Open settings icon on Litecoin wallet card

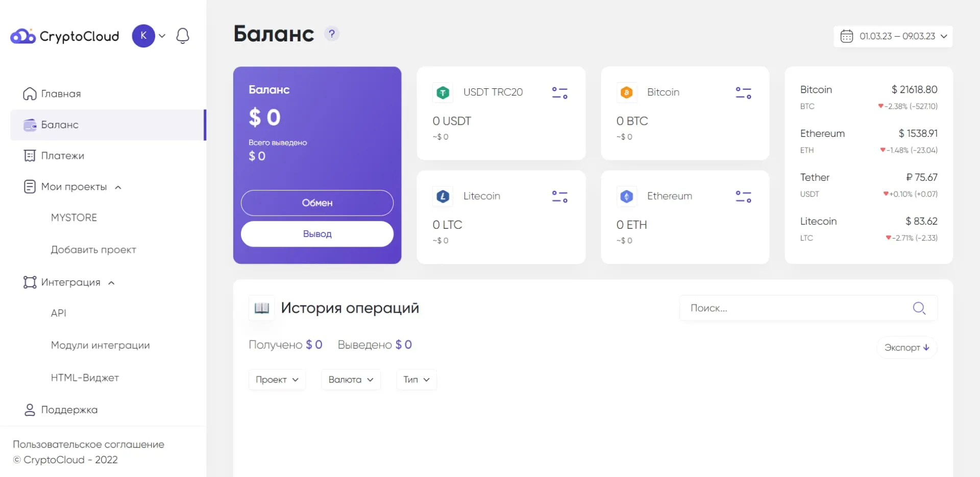pyautogui.click(x=559, y=196)
